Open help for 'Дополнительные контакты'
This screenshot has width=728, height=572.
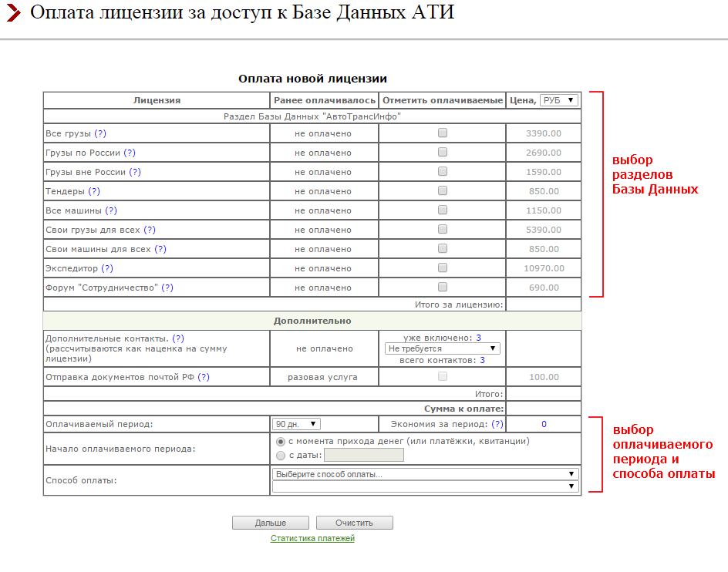(x=178, y=338)
